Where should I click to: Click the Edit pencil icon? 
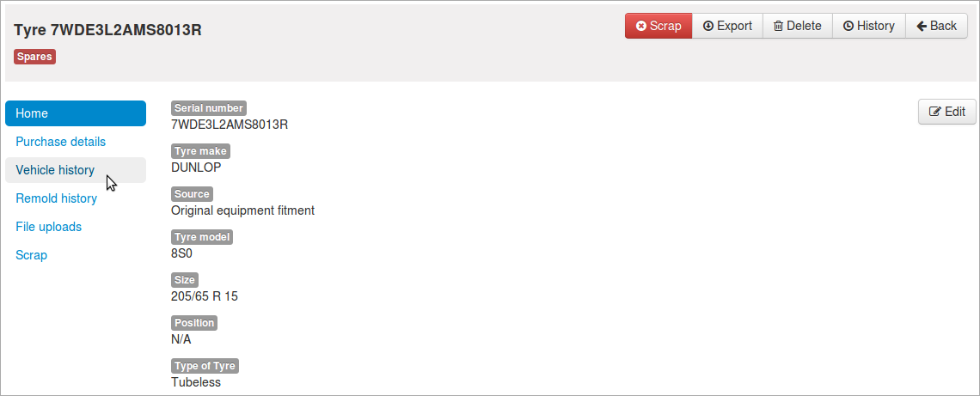click(x=935, y=112)
